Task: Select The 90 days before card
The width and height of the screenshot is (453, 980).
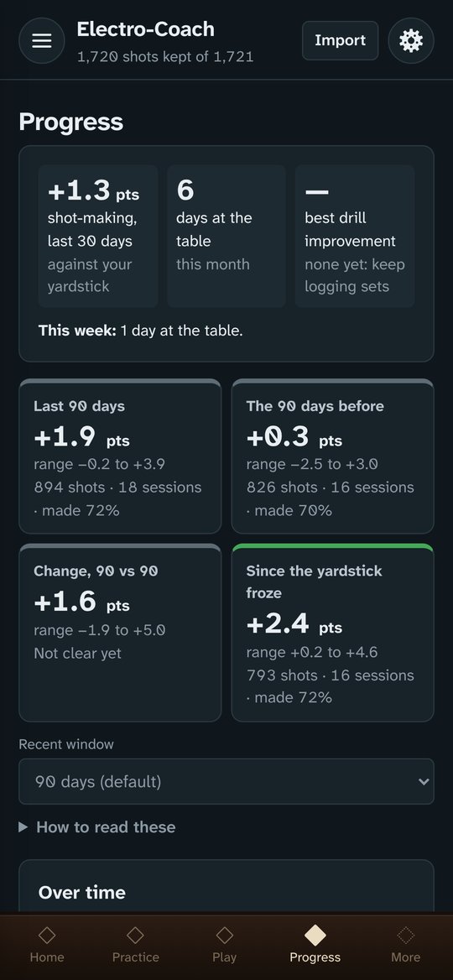Action: pos(332,456)
